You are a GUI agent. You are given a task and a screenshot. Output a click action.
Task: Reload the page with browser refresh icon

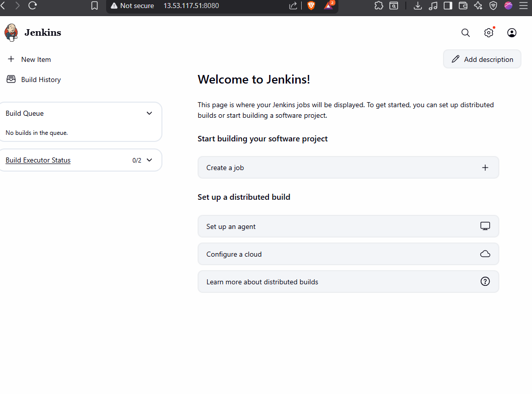(x=33, y=6)
